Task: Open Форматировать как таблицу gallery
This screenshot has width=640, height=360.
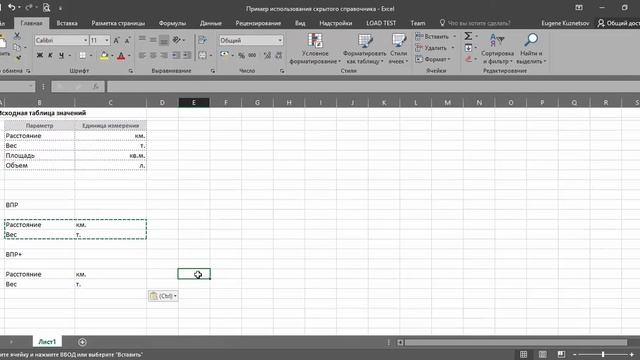Action: click(x=364, y=49)
